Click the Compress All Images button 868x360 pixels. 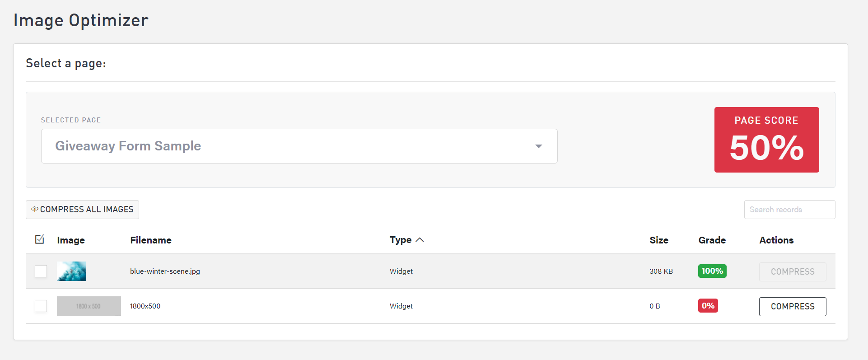pos(82,210)
